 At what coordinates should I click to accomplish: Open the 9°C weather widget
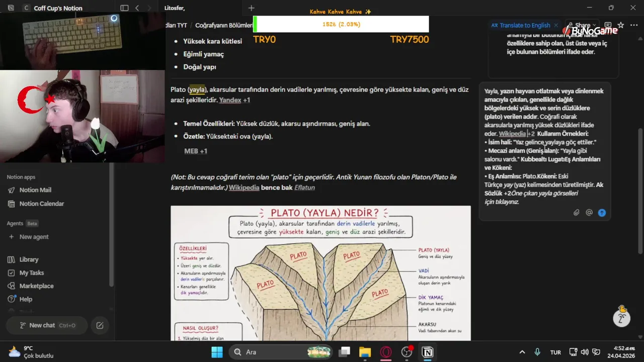pos(31,352)
